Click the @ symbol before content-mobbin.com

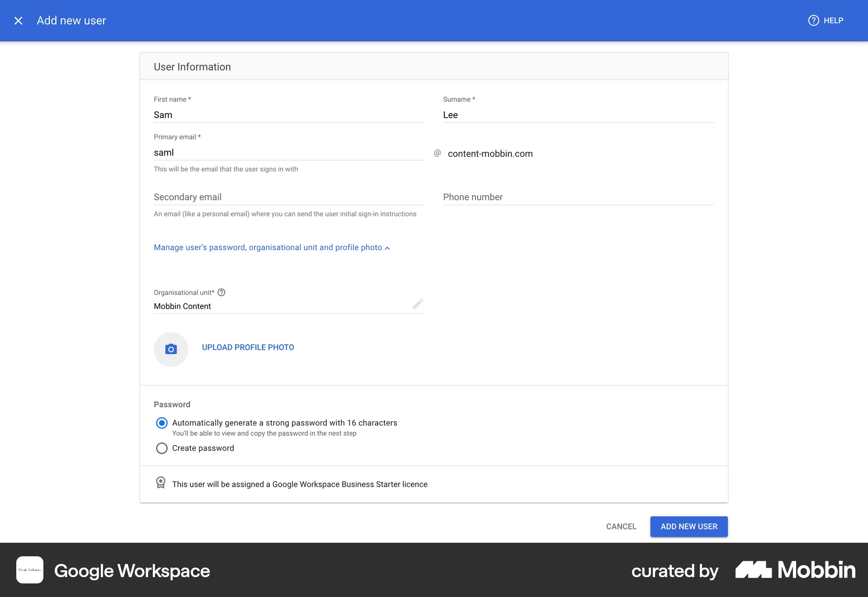tap(437, 153)
